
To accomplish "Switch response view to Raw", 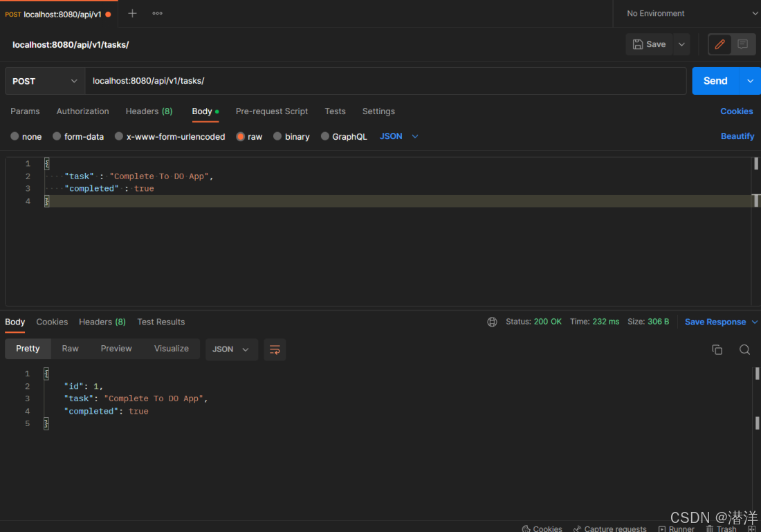I will pos(71,349).
